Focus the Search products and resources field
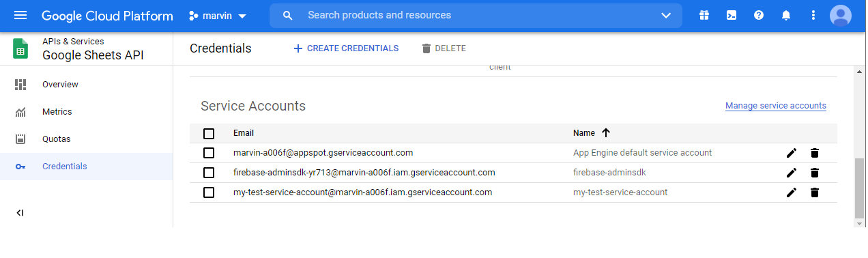868x258 pixels. point(476,15)
